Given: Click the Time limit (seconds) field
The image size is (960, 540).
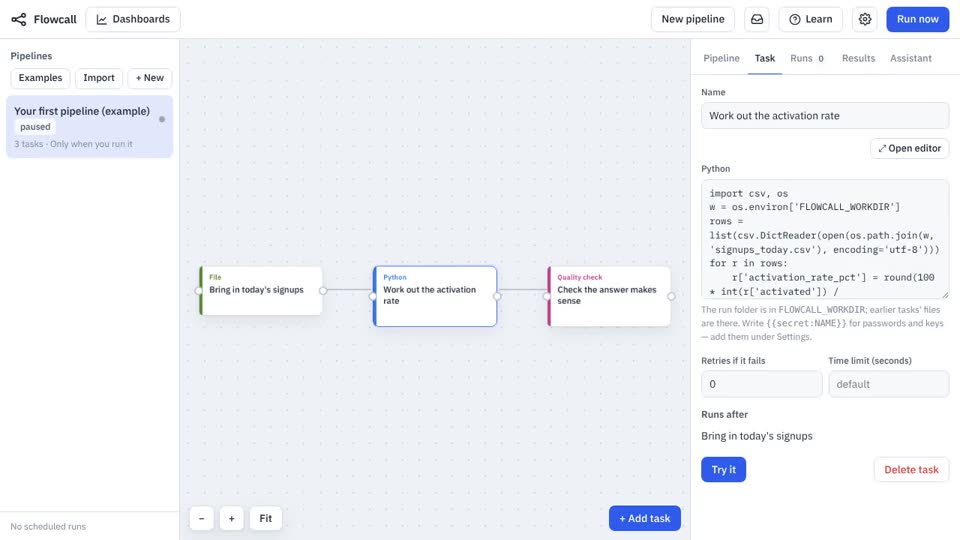Looking at the screenshot, I should (x=888, y=384).
